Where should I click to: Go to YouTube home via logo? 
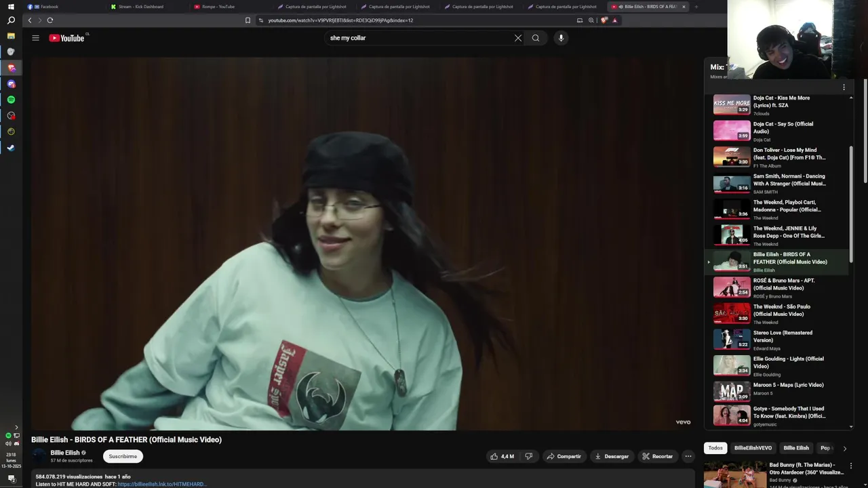tap(67, 38)
